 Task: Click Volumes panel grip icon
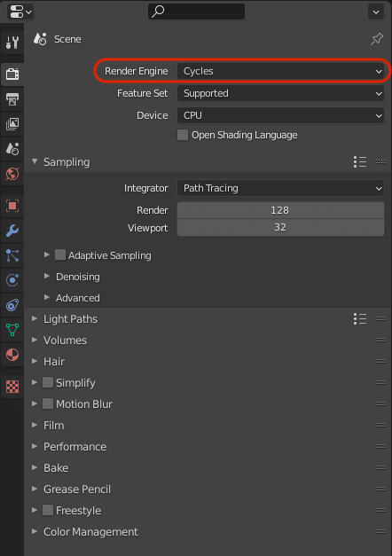(380, 340)
